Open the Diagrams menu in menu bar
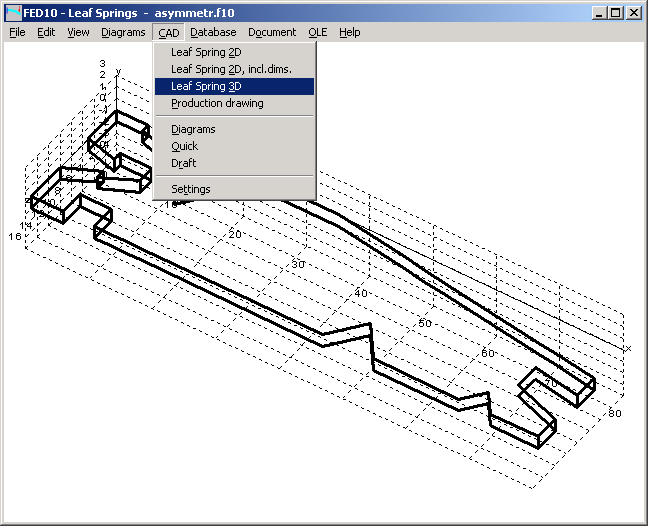The height and width of the screenshot is (526, 648). tap(123, 32)
